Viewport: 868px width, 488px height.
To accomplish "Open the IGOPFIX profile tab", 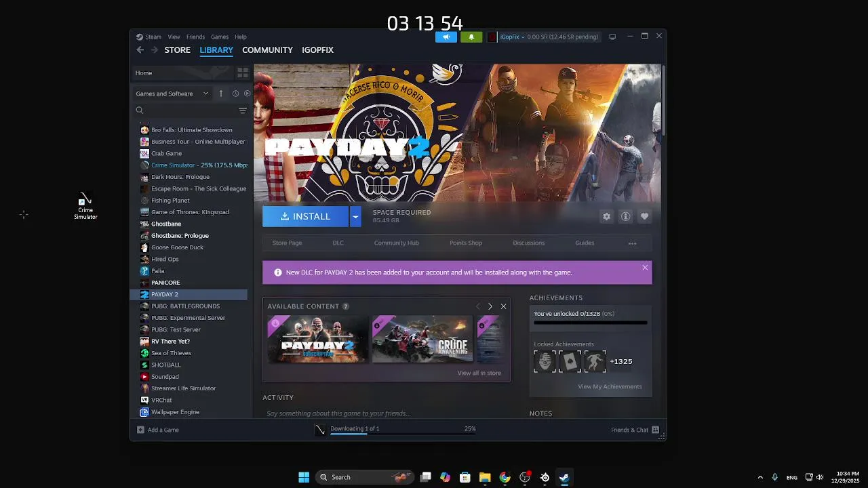I will pyautogui.click(x=317, y=49).
